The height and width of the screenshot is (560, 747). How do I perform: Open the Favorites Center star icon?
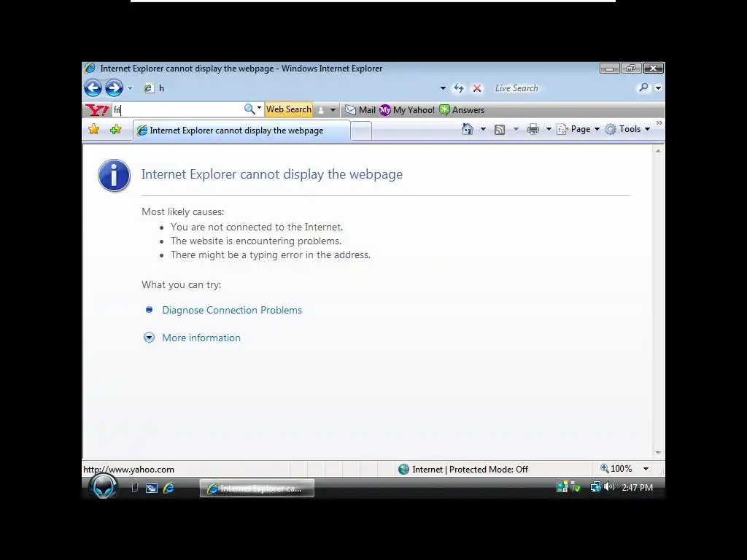(x=94, y=130)
